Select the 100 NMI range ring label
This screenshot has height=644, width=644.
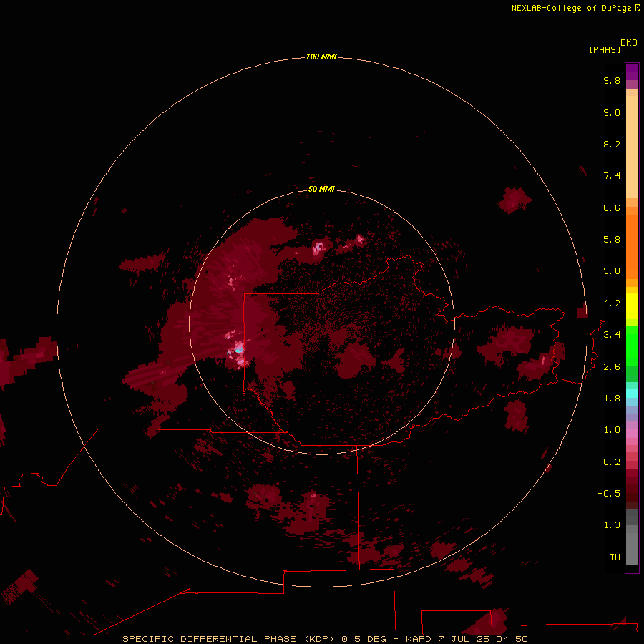pos(321,57)
